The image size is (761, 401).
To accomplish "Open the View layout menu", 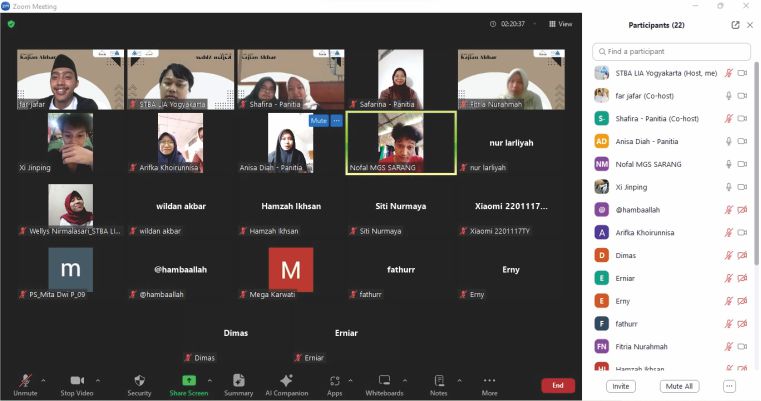I will 560,25.
